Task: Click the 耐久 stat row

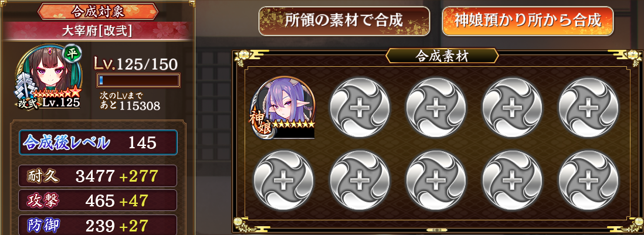Action: [98, 176]
